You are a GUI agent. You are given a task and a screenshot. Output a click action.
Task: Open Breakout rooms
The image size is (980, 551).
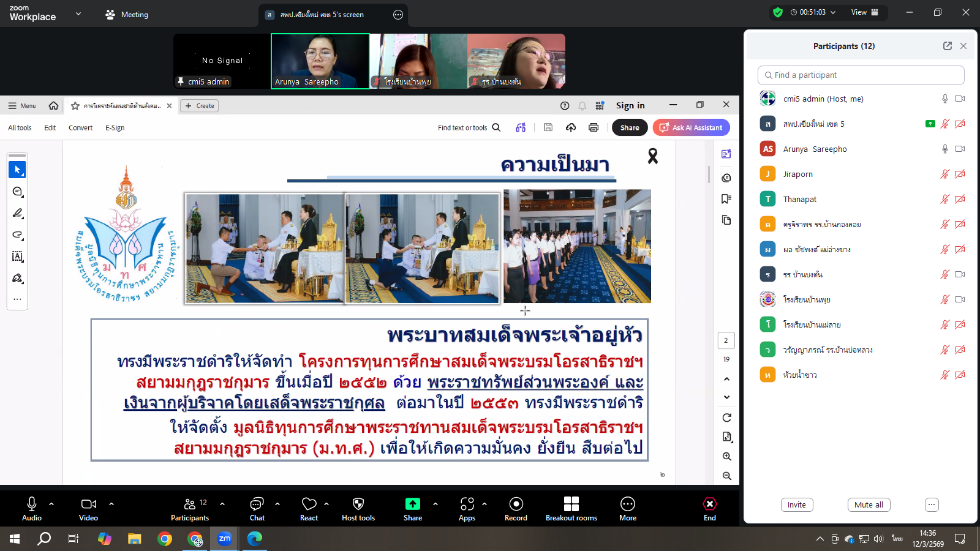pos(571,509)
